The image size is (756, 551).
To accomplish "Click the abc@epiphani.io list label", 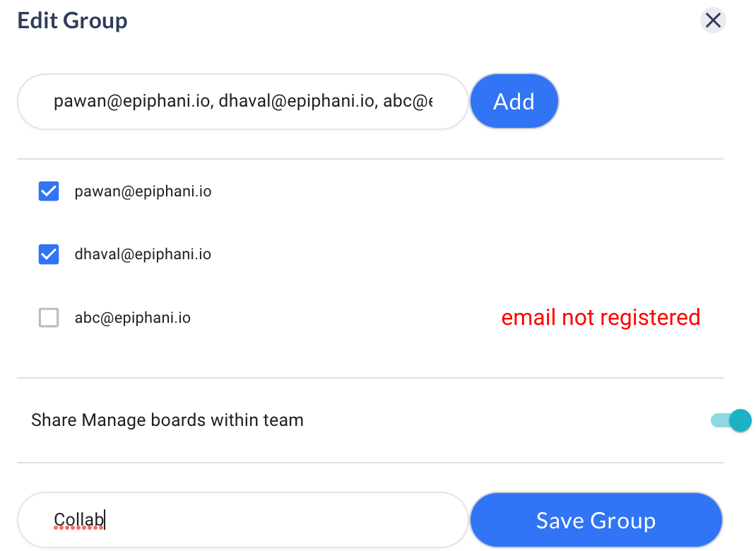I will tap(133, 318).
